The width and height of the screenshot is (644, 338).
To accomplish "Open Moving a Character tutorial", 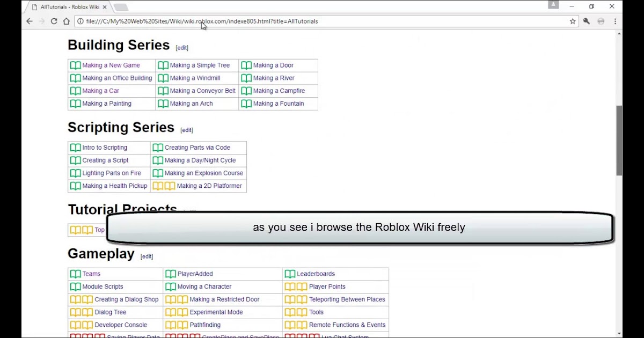I will (x=204, y=287).
